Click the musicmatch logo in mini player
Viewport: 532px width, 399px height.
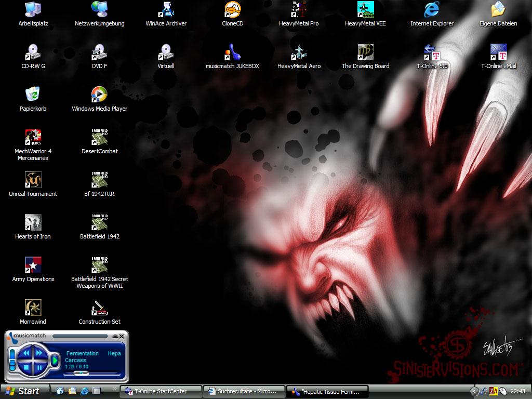tap(27, 336)
